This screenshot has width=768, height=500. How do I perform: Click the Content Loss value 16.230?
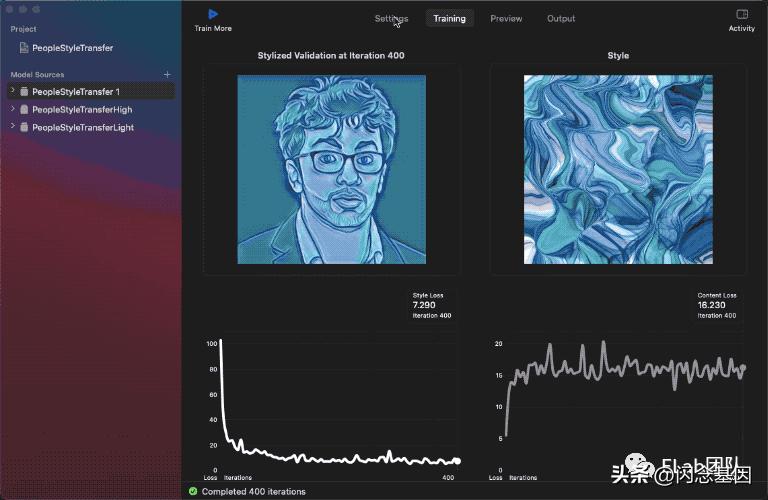click(711, 305)
